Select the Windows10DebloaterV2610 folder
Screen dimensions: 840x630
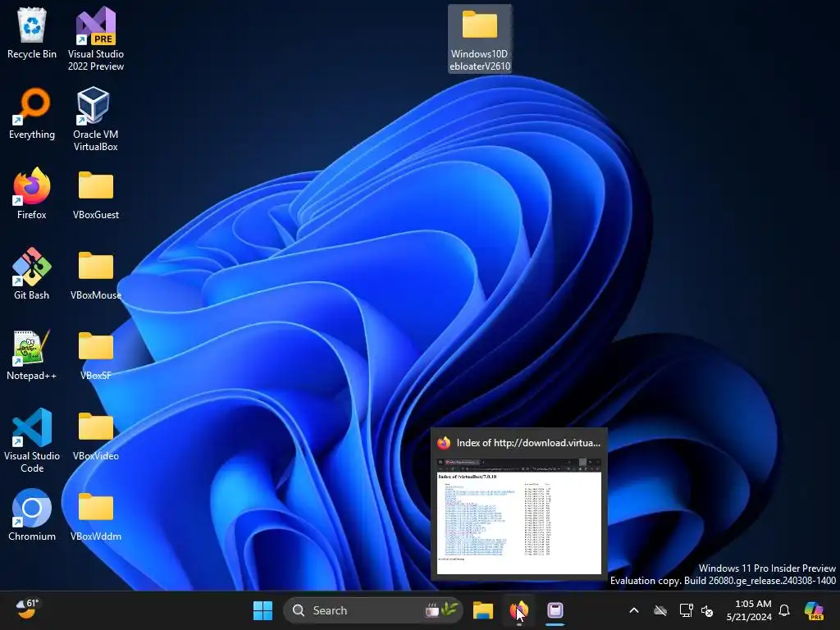(x=480, y=39)
